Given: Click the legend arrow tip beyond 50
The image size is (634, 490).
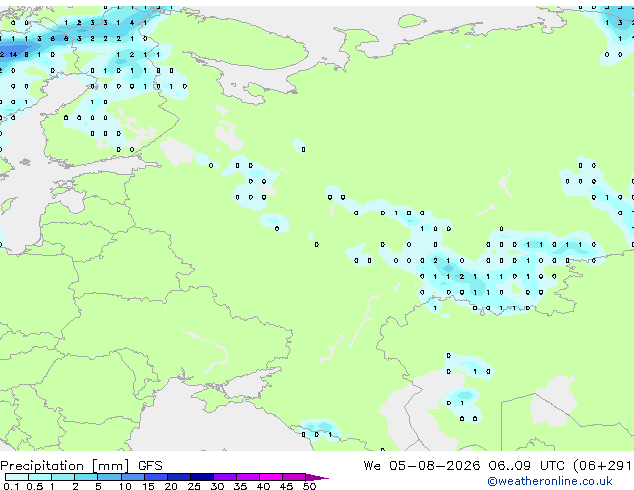Looking at the screenshot, I should tap(317, 477).
